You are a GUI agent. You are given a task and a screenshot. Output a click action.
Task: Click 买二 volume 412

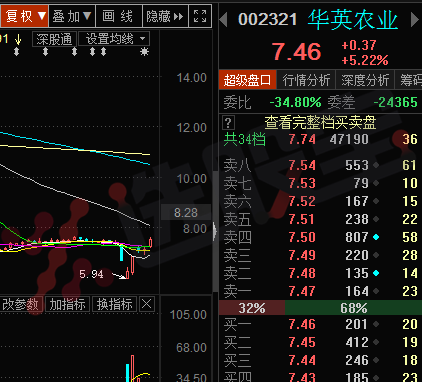(x=357, y=342)
